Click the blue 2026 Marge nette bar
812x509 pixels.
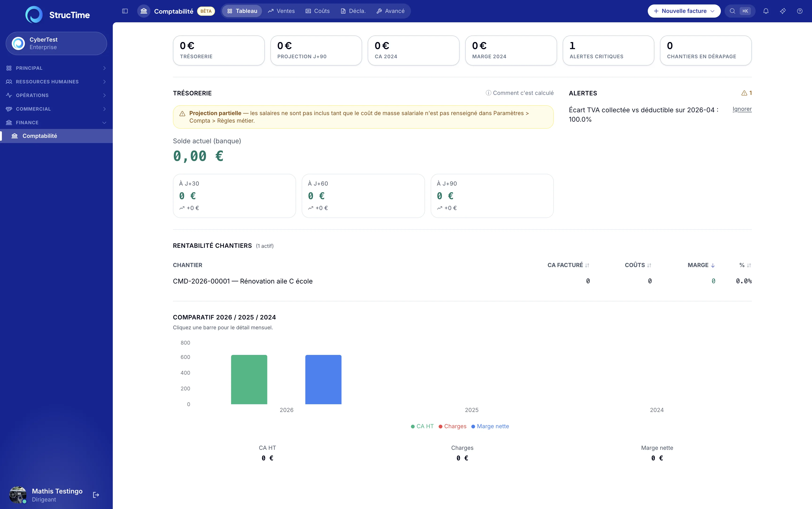pyautogui.click(x=323, y=379)
